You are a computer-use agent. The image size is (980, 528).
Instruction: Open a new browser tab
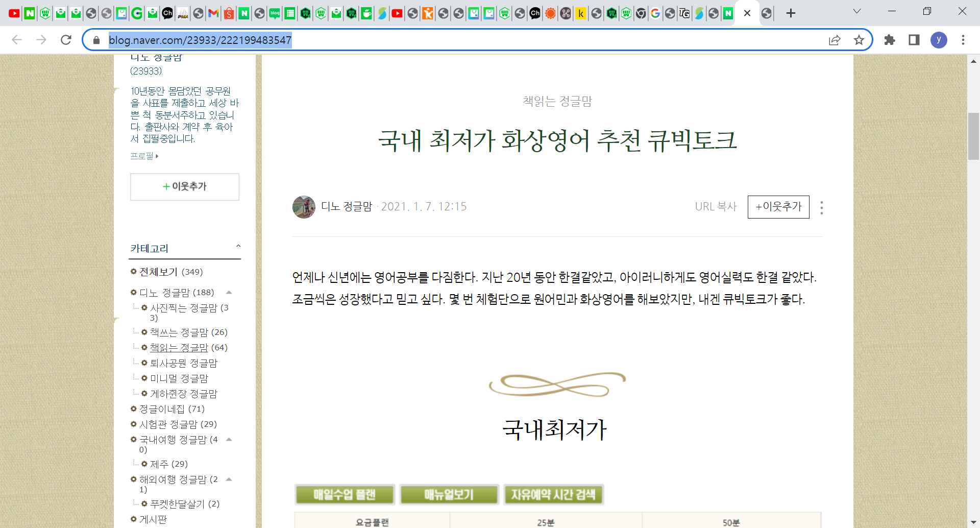point(791,13)
